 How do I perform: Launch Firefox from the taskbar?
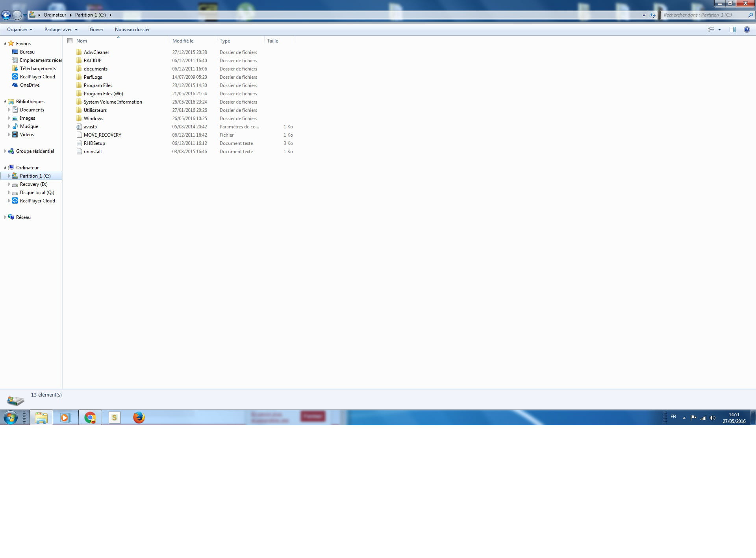click(139, 417)
